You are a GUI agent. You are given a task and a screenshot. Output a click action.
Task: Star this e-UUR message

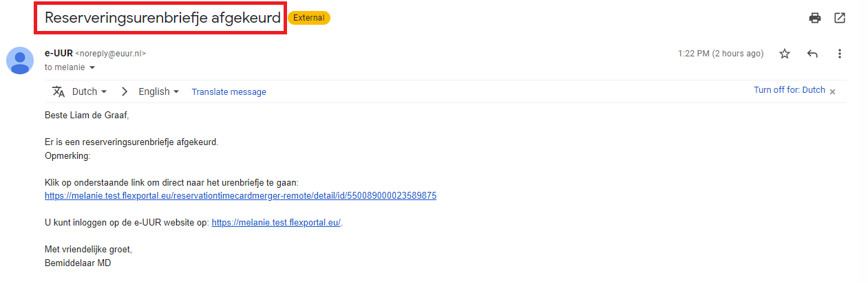click(x=785, y=54)
